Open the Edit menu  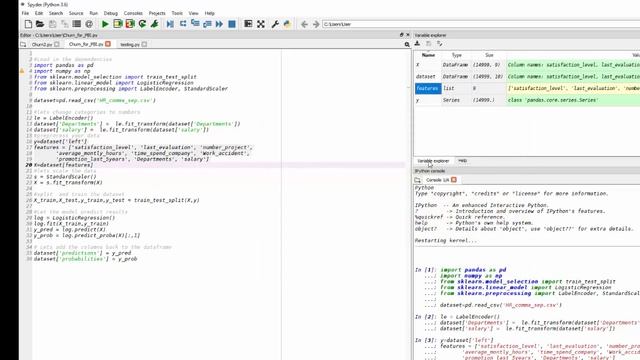[39, 13]
